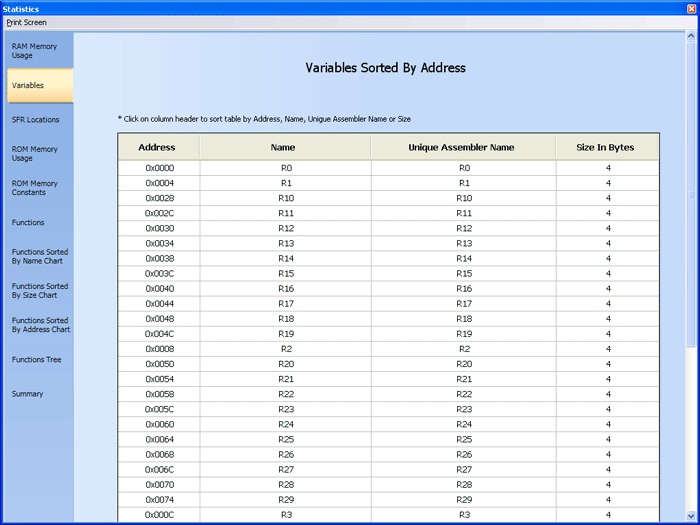
Task: Select R2 in the Name column
Action: (286, 349)
